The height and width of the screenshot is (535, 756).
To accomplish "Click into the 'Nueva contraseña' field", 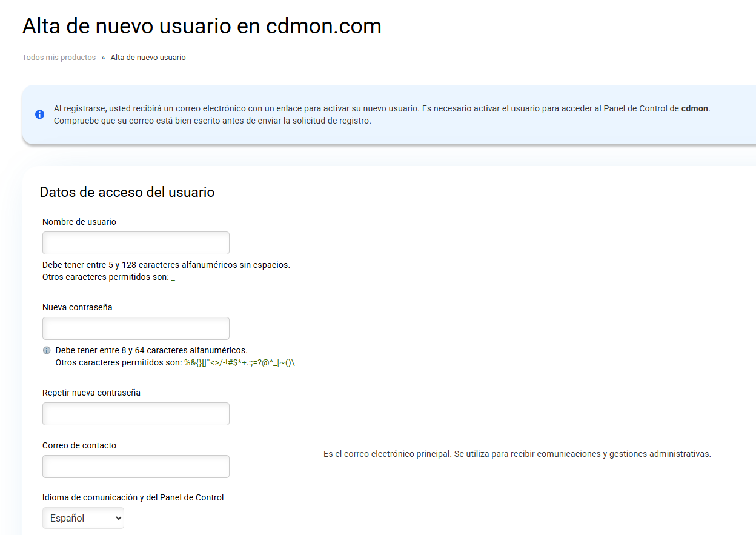I will click(136, 328).
